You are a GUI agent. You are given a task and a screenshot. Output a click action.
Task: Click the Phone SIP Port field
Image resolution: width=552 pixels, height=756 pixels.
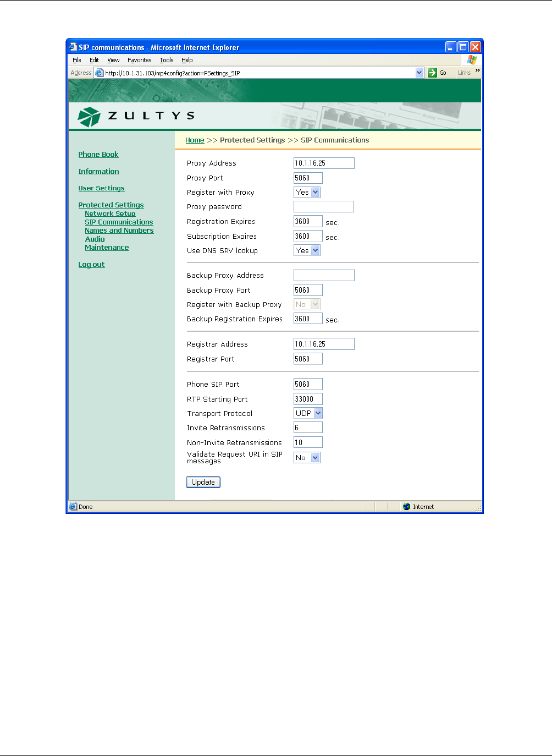(308, 384)
